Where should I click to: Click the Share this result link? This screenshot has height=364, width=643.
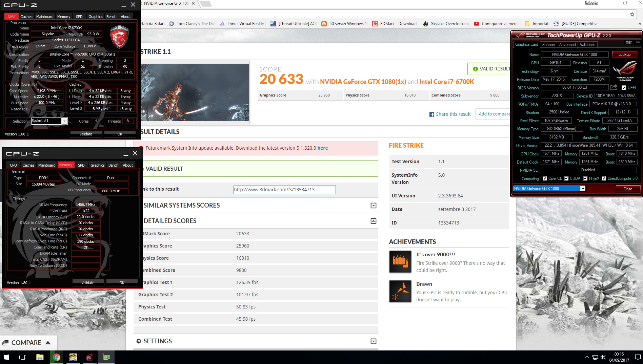click(453, 114)
